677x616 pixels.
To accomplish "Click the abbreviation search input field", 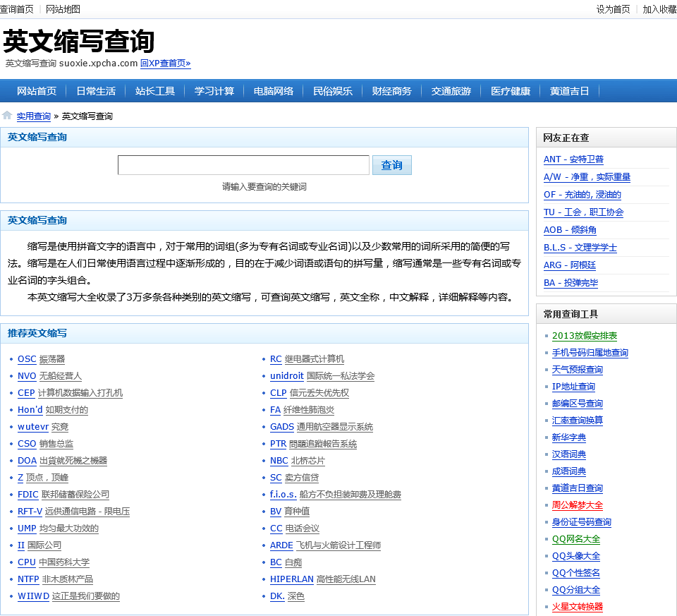I will pyautogui.click(x=243, y=165).
